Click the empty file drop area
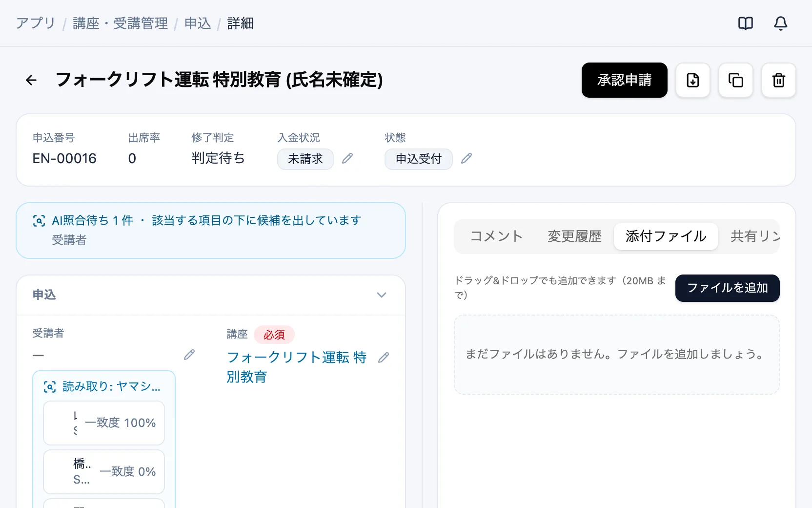812x508 pixels. pyautogui.click(x=617, y=355)
